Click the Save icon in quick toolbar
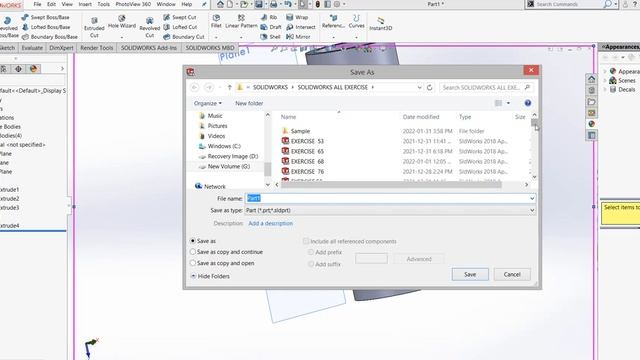640x360 pixels. tap(259, 4)
